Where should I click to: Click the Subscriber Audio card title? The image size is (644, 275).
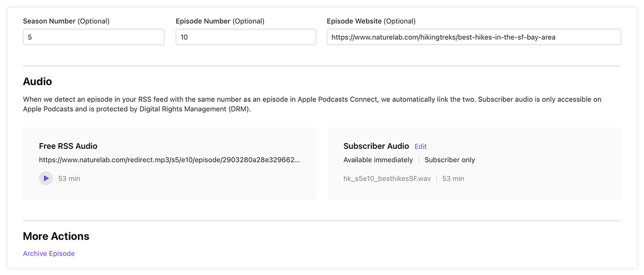pos(376,146)
